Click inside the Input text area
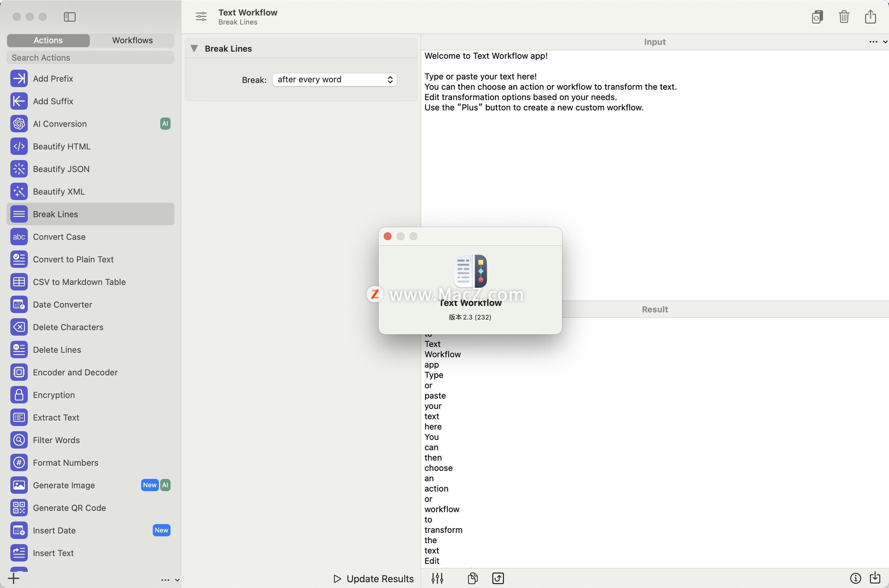This screenshot has width=889, height=588. click(x=655, y=175)
